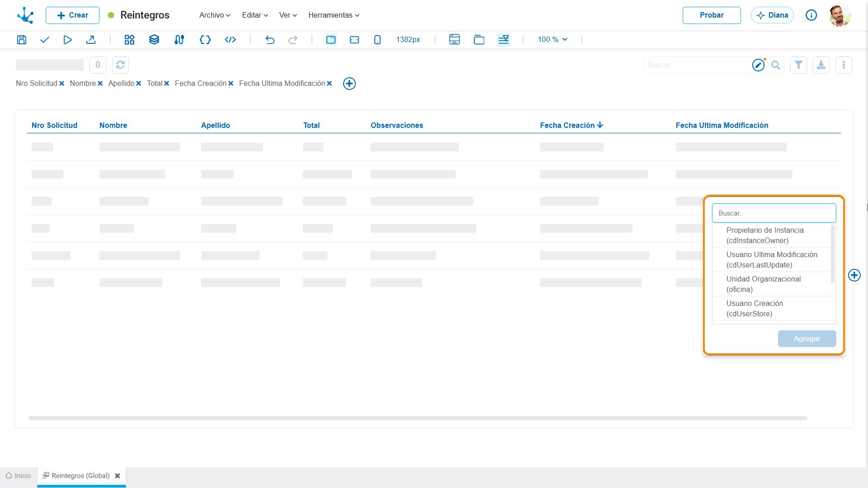Click the save icon in toolbar
868x488 pixels.
coord(22,40)
